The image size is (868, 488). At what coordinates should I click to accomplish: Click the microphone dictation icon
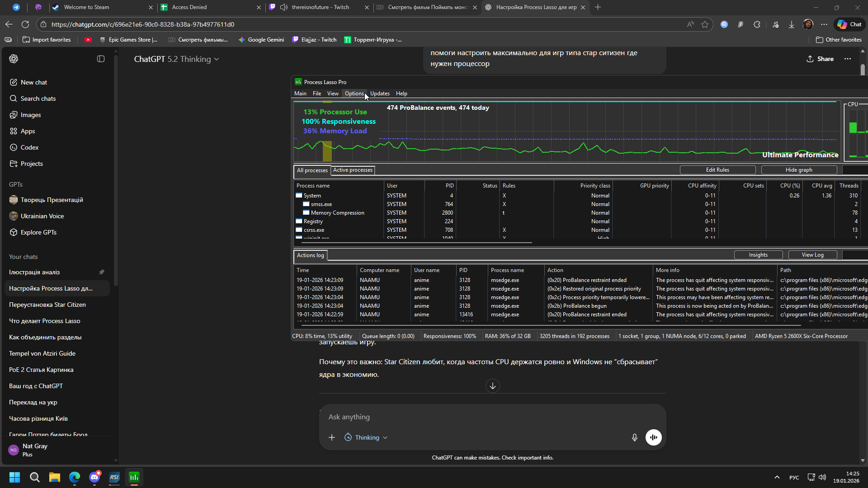pos(634,437)
